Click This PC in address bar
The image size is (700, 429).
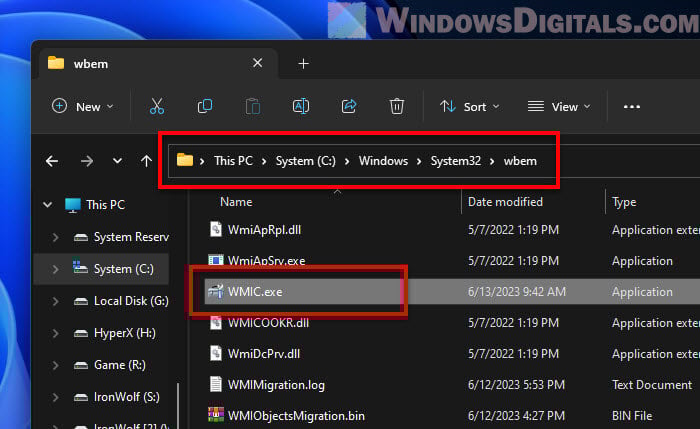[233, 161]
